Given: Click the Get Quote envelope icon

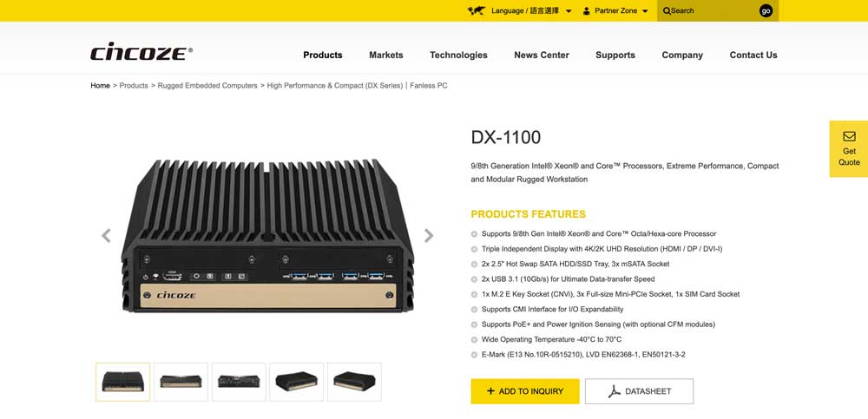Looking at the screenshot, I should point(849,136).
